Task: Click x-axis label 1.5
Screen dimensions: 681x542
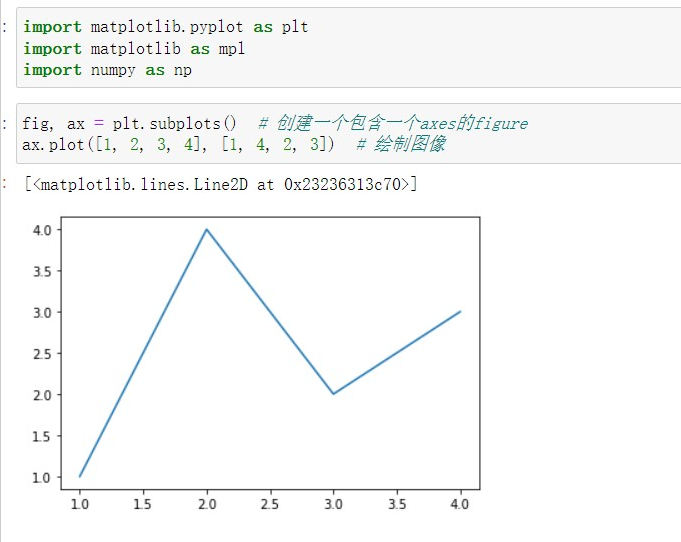Action: [142, 504]
